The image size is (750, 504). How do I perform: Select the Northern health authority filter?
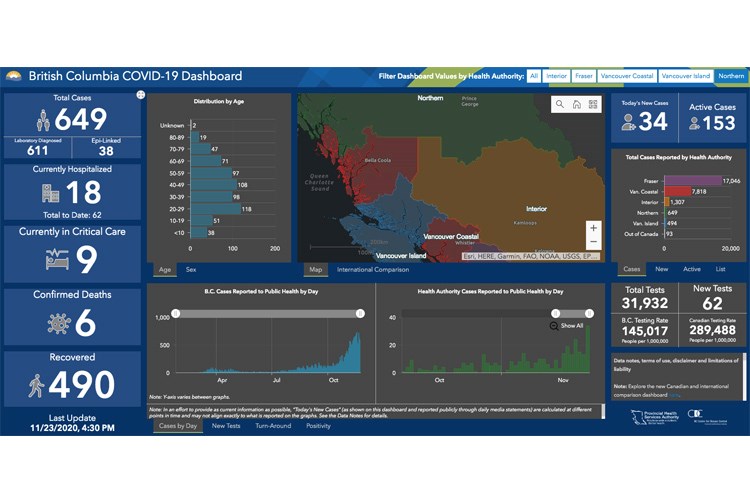pyautogui.click(x=731, y=76)
